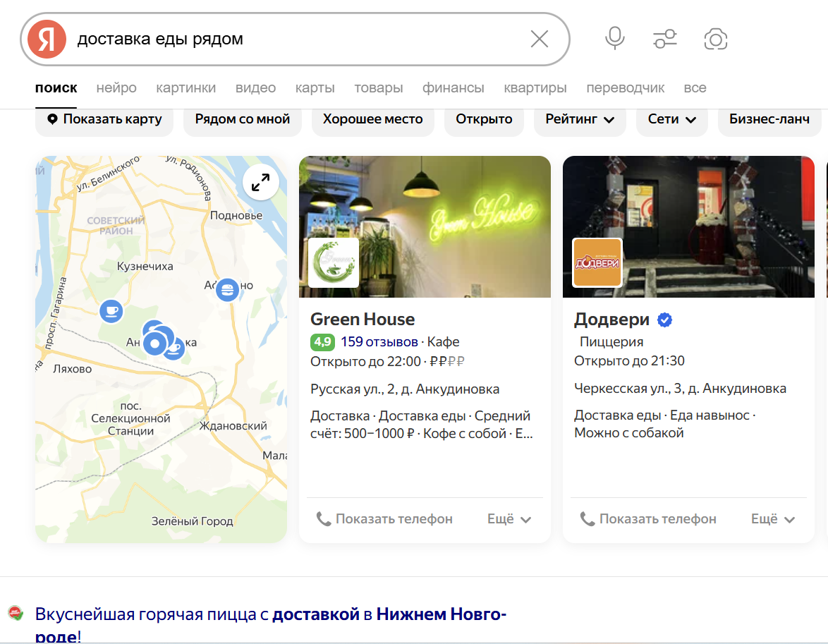This screenshot has width=828, height=644.
Task: Expand Ещё on the Додвери card
Action: click(x=773, y=519)
